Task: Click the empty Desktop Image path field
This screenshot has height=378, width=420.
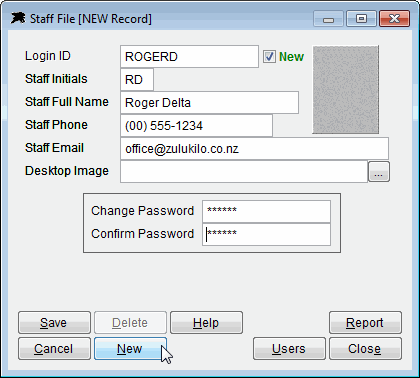Action: coord(244,172)
